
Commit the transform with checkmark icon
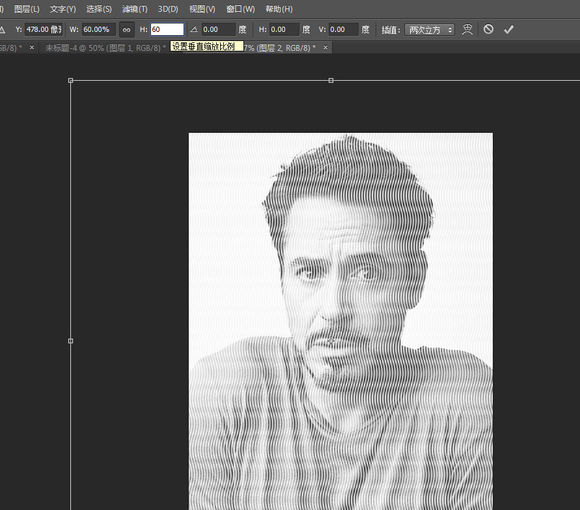pyautogui.click(x=509, y=29)
